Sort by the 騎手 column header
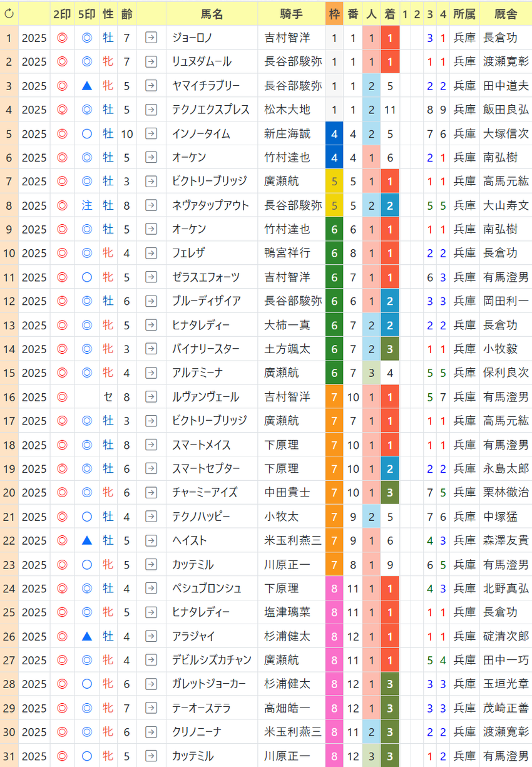 pyautogui.click(x=292, y=13)
